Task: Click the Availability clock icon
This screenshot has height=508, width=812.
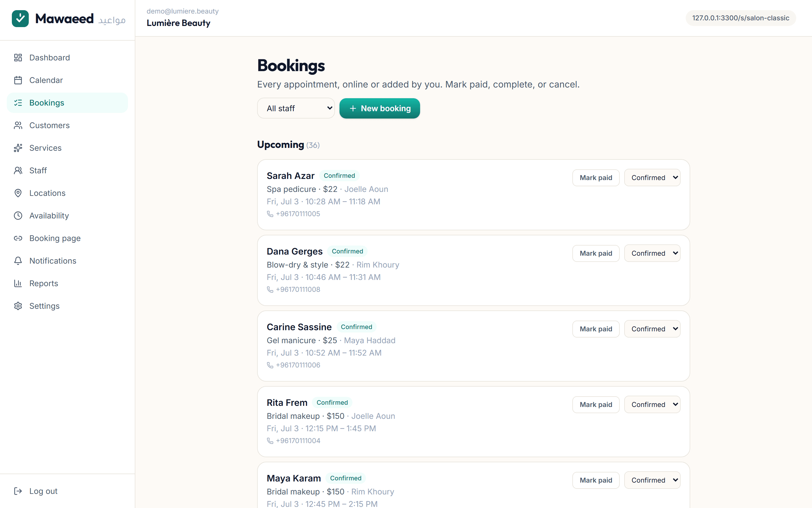Action: tap(18, 215)
